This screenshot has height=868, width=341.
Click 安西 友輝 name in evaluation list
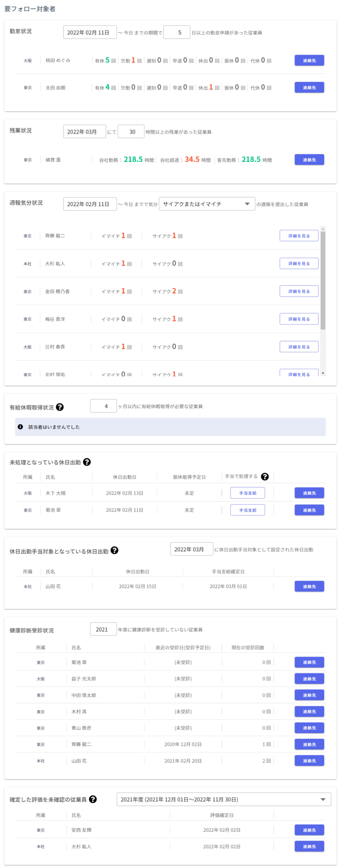point(81,830)
